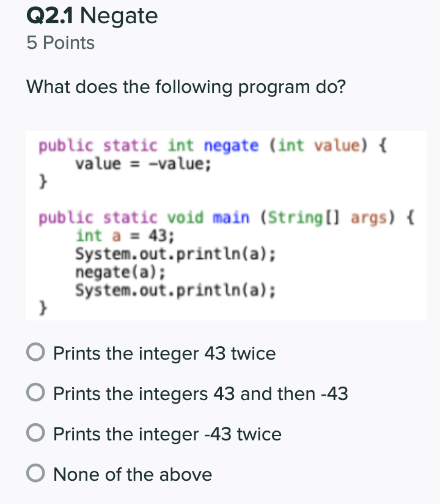Click the line 'int a = 43;'
The image size is (440, 504).
coord(125,235)
